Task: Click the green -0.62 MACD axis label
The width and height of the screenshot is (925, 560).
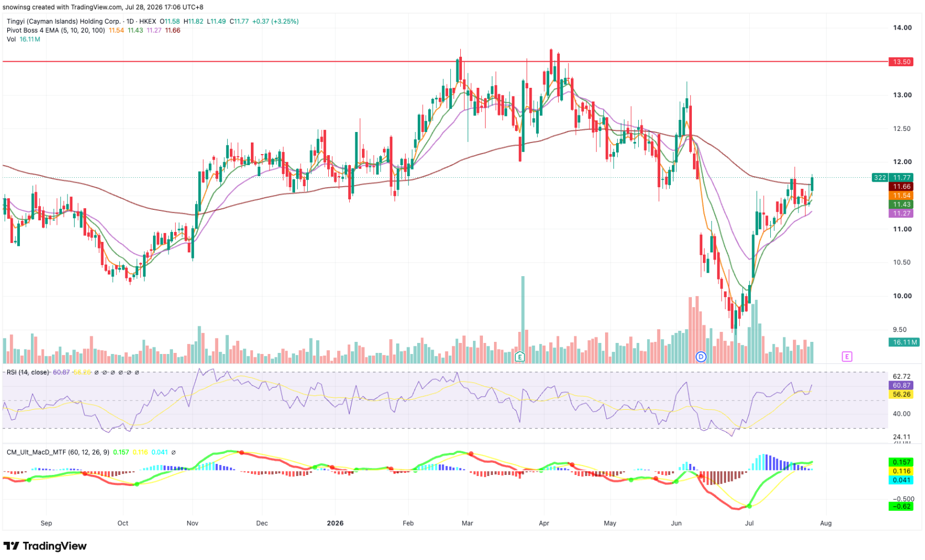Action: click(901, 506)
